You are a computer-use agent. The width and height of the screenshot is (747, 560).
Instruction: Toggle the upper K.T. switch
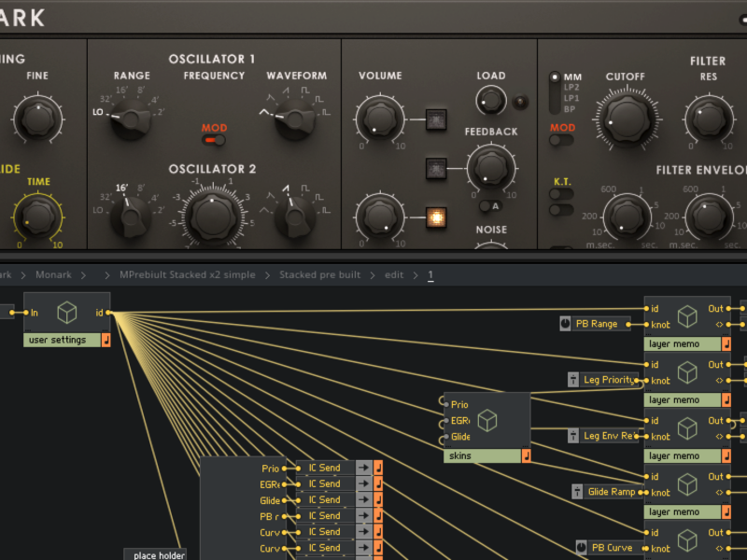(562, 194)
